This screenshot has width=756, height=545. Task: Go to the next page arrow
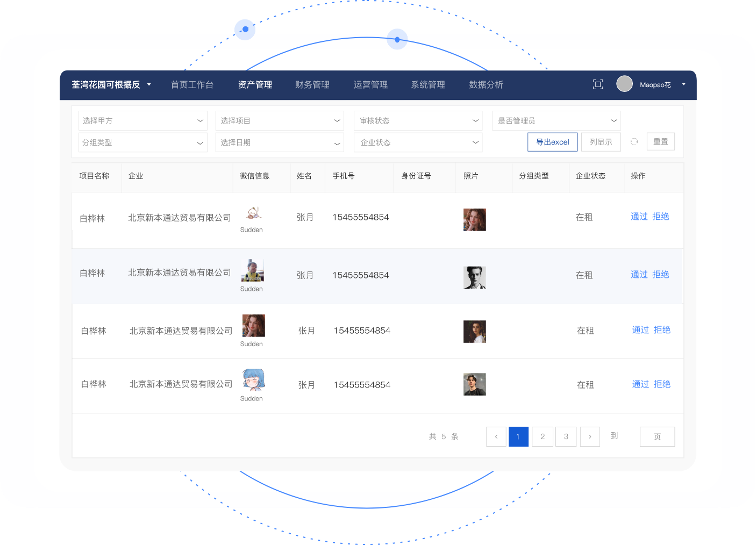point(590,436)
